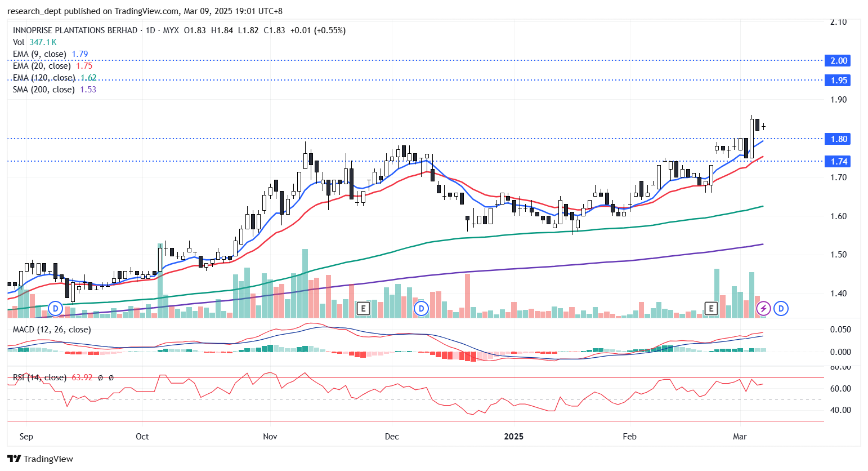Screen dimensions: 868x471
Task: Click the change value +0.01 (+0.55%)
Action: click(318, 30)
